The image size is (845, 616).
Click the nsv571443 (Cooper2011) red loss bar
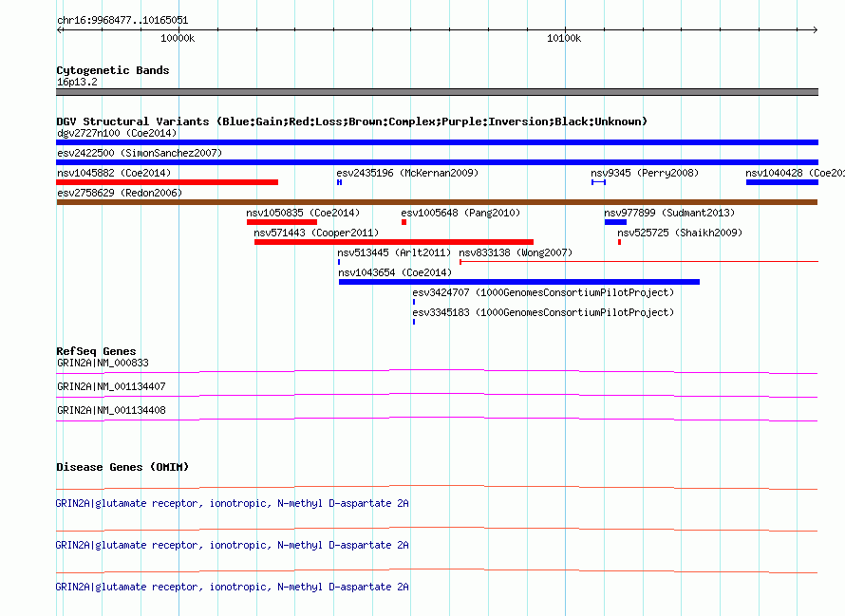(394, 242)
